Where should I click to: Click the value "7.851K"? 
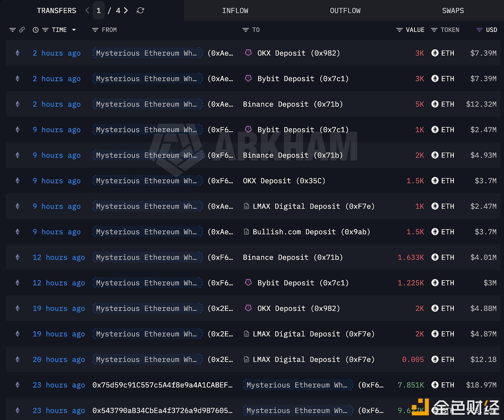click(411, 385)
